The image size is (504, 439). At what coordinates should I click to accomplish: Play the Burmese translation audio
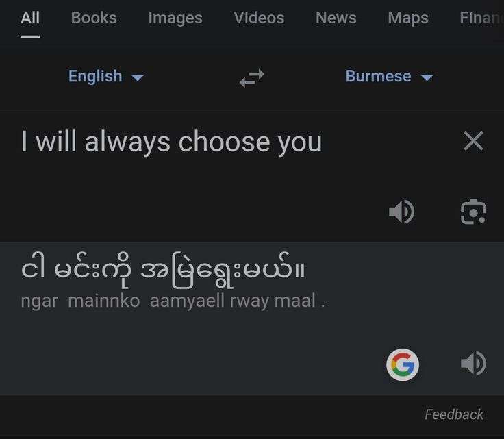[x=473, y=364]
